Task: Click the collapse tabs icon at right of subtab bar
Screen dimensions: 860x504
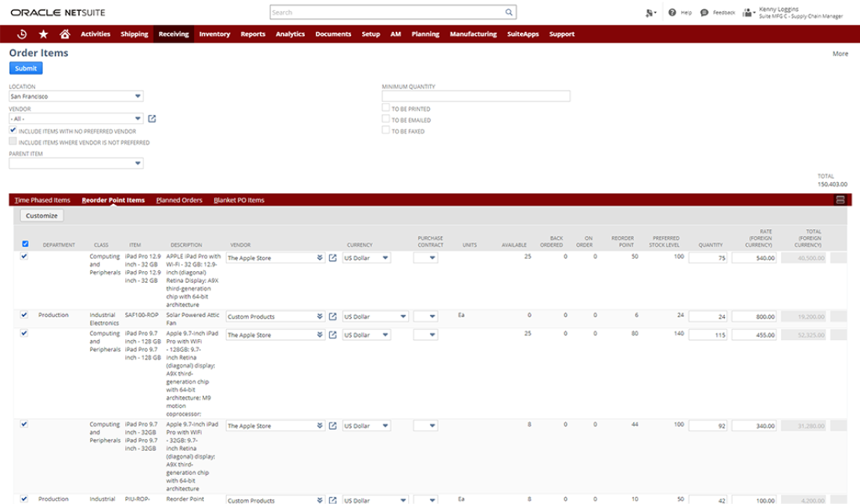Action: [840, 200]
